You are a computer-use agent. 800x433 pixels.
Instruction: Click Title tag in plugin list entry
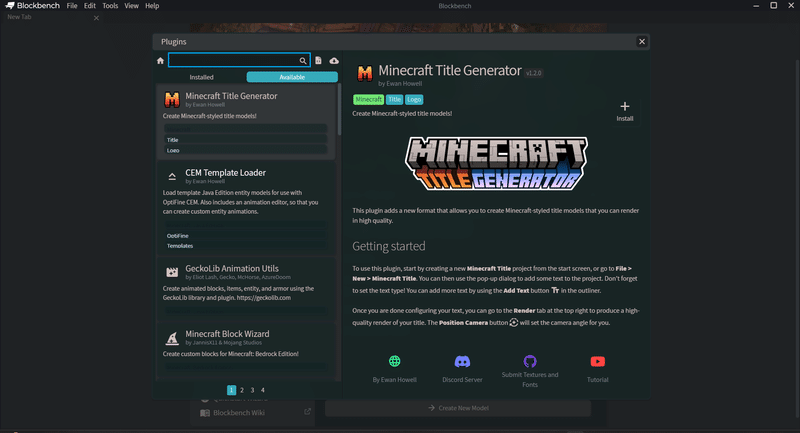point(245,140)
